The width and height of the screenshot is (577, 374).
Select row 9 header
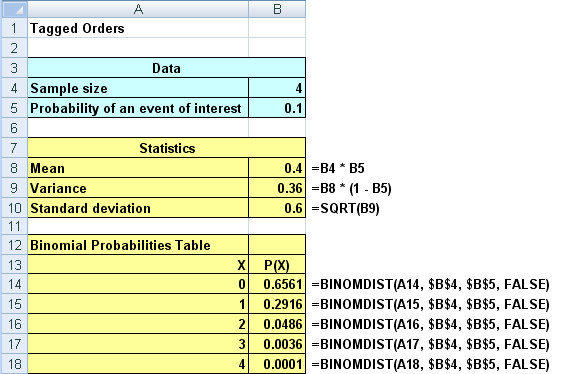click(x=15, y=188)
